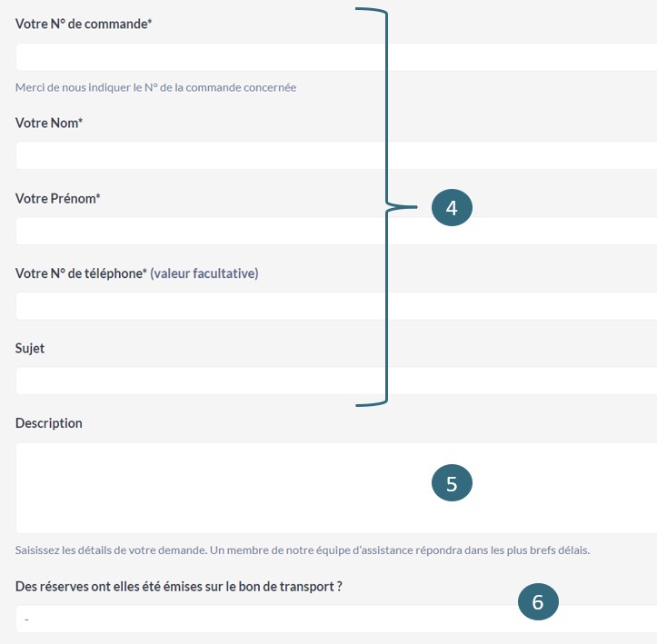Image resolution: width=657 pixels, height=644 pixels.
Task: Click the "Description" field label
Action: [x=49, y=423]
